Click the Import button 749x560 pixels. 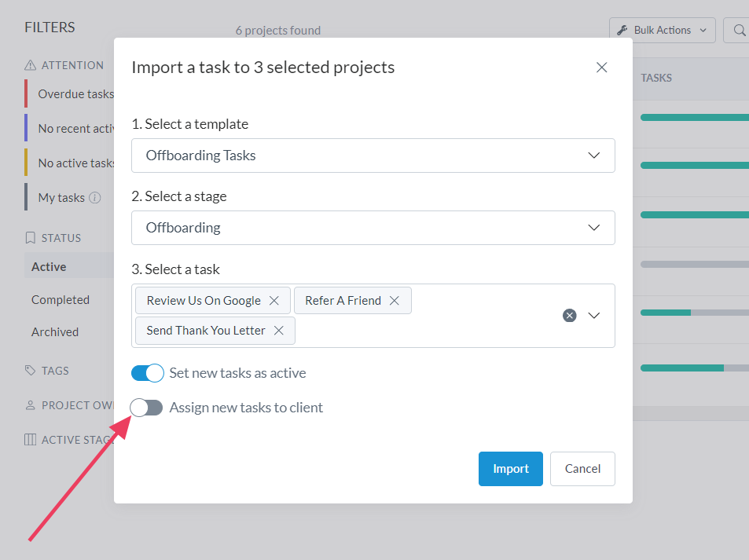coord(510,469)
